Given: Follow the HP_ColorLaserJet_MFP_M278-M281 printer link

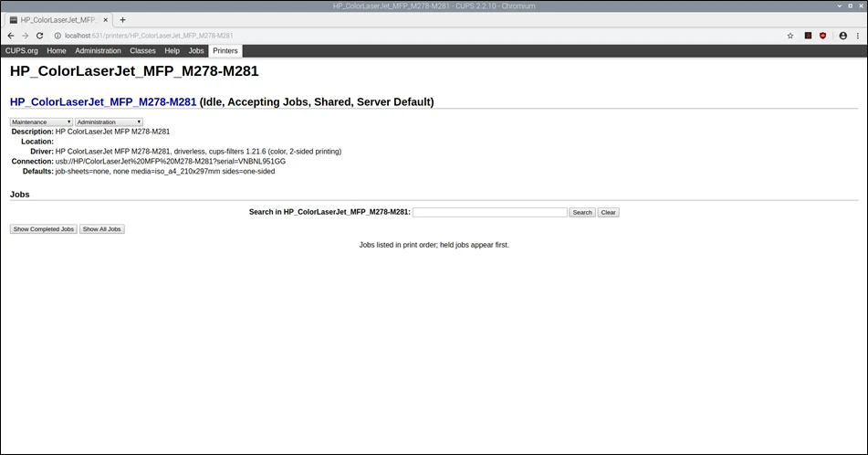Looking at the screenshot, I should click(103, 102).
